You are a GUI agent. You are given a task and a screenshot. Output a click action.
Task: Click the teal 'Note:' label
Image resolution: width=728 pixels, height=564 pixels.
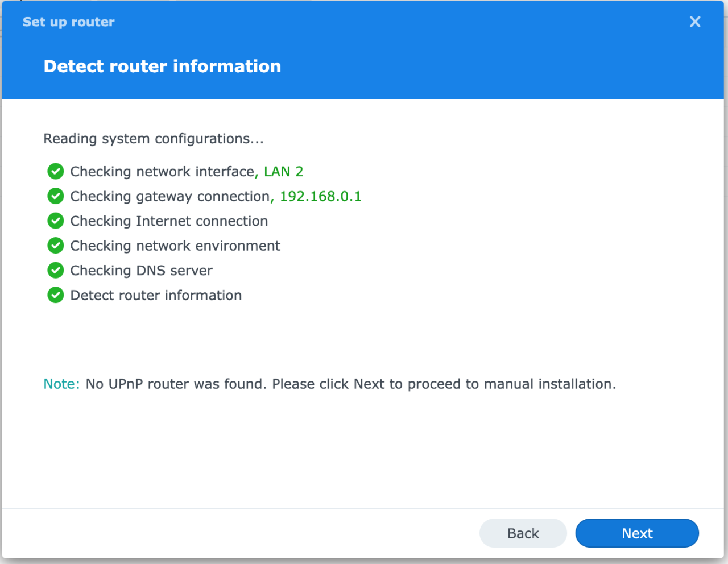click(61, 384)
